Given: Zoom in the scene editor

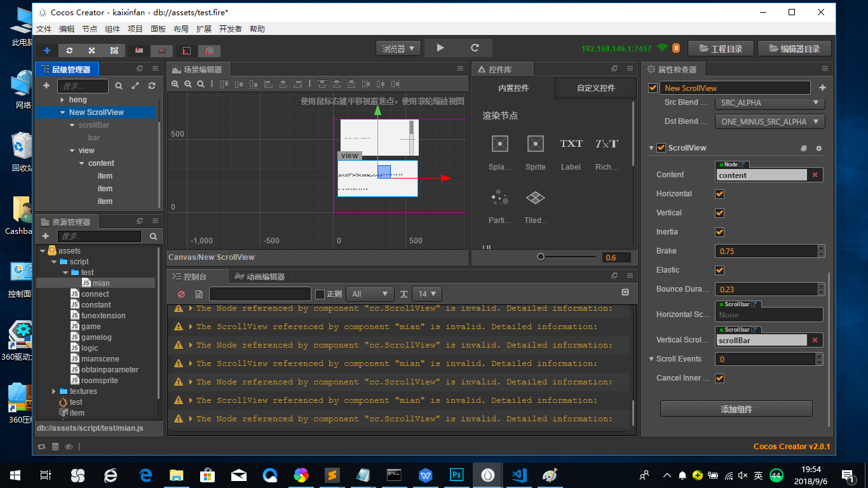Looking at the screenshot, I should pyautogui.click(x=176, y=84).
